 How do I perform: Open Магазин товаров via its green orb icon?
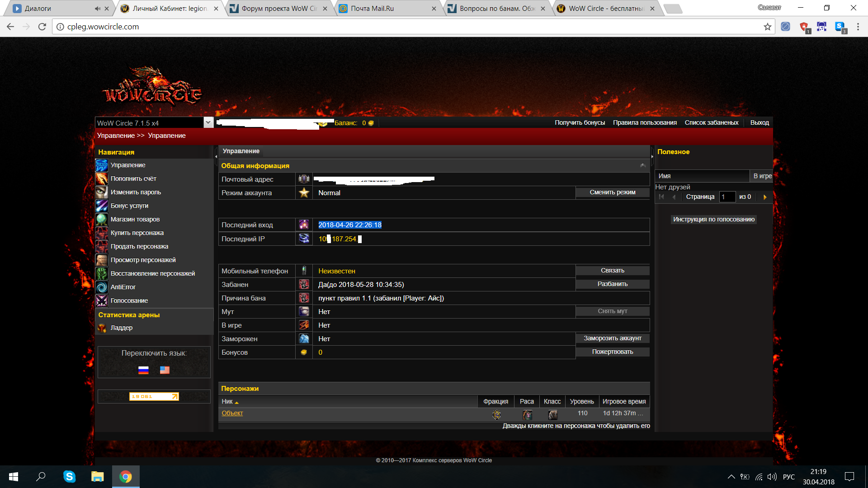pyautogui.click(x=102, y=220)
